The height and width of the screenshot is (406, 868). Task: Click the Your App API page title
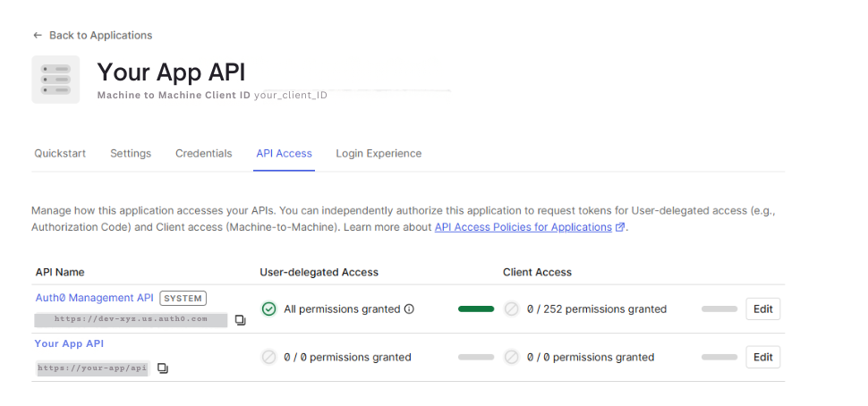[x=171, y=72]
